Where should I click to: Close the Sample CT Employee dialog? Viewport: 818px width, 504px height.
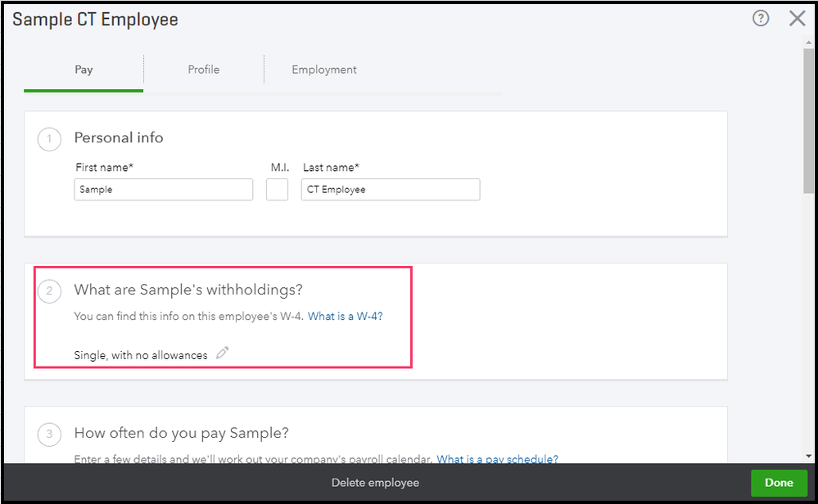(797, 18)
